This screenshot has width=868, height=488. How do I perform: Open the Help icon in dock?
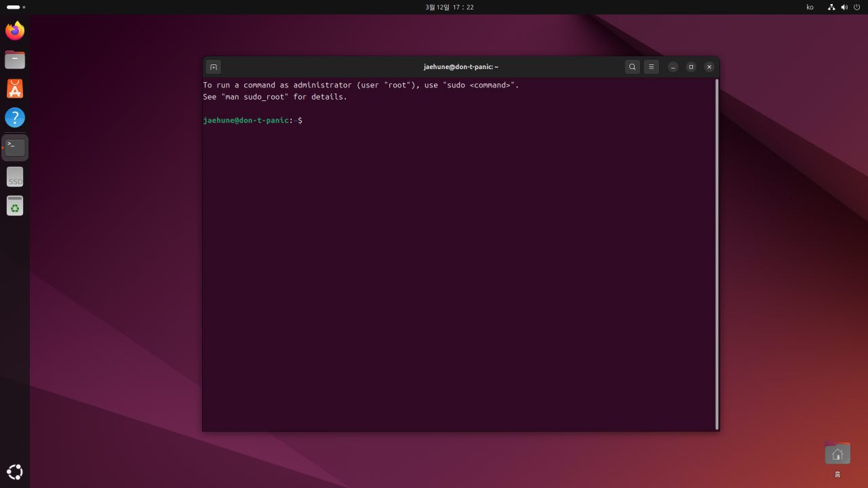(x=15, y=118)
